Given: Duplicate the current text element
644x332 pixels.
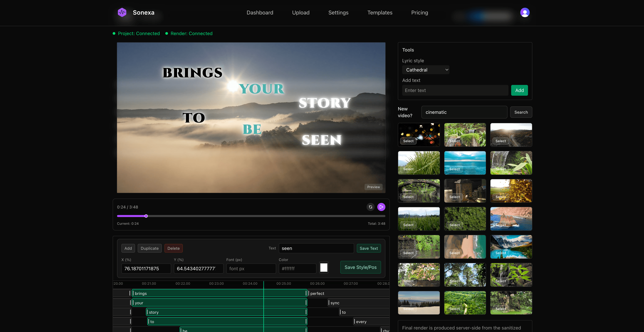Looking at the screenshot, I should coord(149,248).
